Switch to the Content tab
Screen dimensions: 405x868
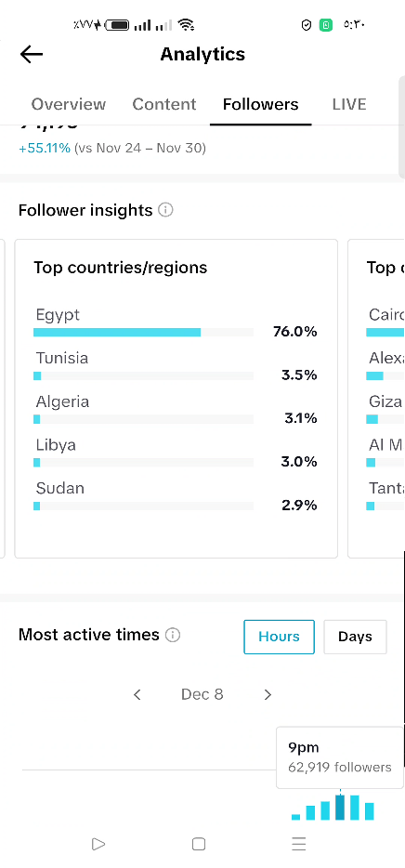164,104
